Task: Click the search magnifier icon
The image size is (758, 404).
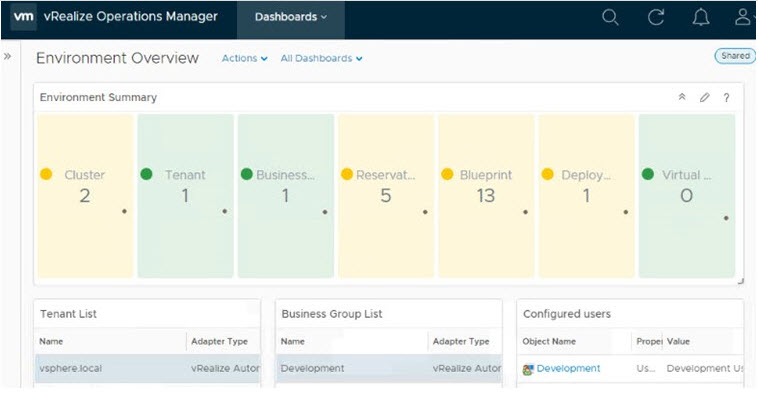Action: [x=610, y=17]
